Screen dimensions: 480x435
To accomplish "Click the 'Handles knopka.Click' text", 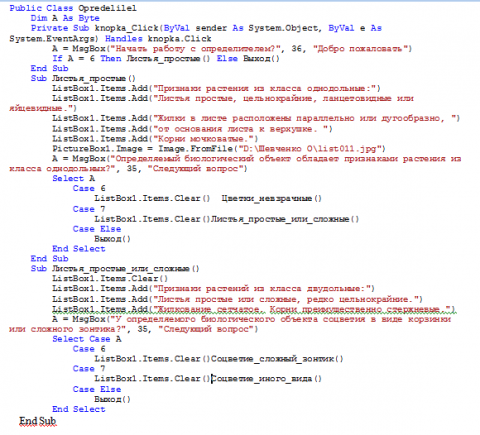I will 158,39.
